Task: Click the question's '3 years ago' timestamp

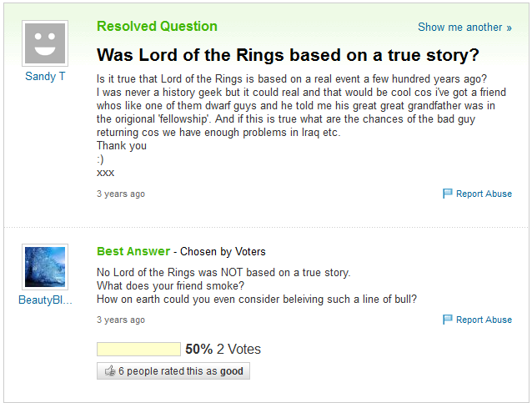Action: point(121,194)
